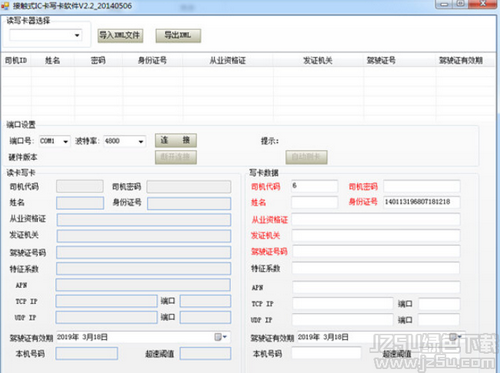The width and height of the screenshot is (500, 373).
Task: Click the 写卡 司机密码 field
Action: (422, 186)
